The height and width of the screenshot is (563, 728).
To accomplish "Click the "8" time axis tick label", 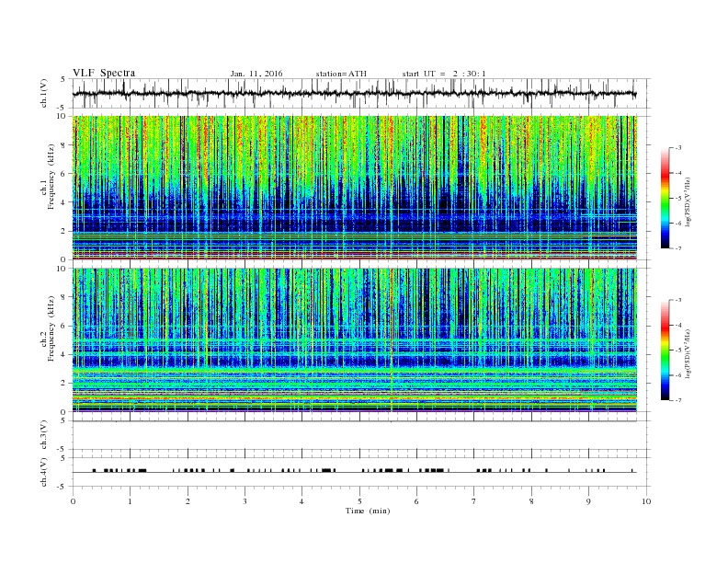I will pyautogui.click(x=531, y=501).
